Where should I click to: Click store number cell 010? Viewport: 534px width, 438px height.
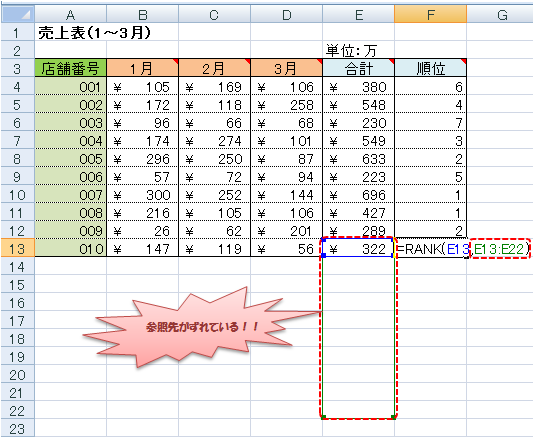[70, 249]
